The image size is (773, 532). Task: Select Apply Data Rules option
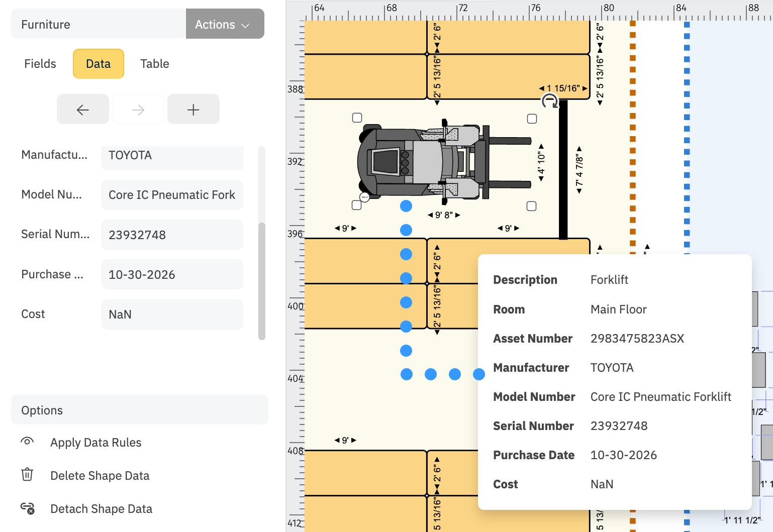pyautogui.click(x=96, y=443)
